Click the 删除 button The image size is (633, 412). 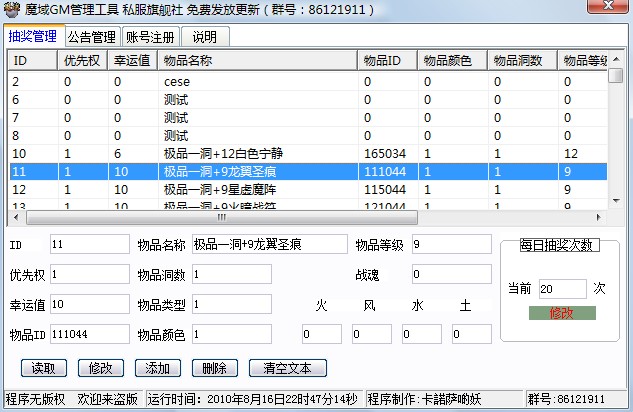213,368
